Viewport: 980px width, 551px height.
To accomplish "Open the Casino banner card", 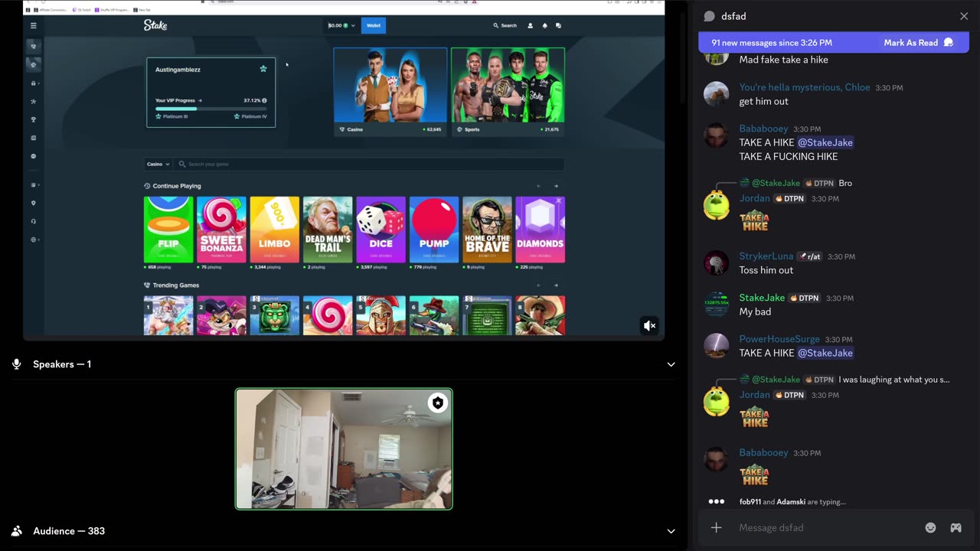I will click(390, 91).
